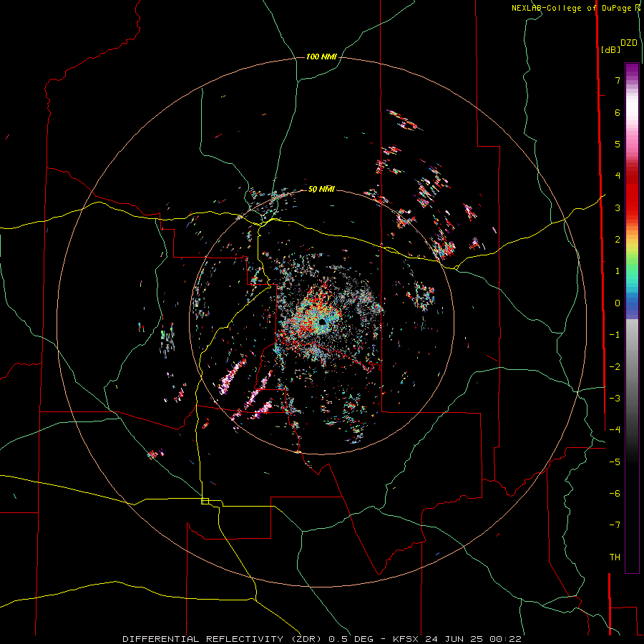Click the "KFSX" radar site identifier

tap(406, 639)
